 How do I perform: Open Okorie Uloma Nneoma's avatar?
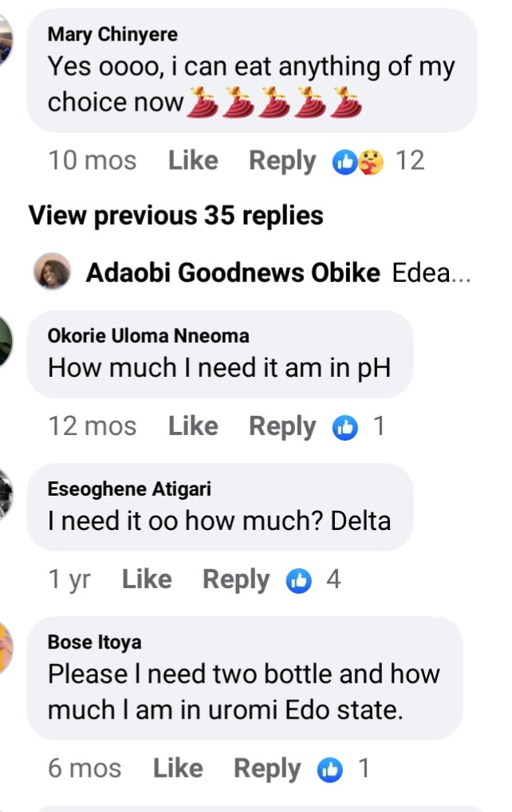tap(6, 341)
